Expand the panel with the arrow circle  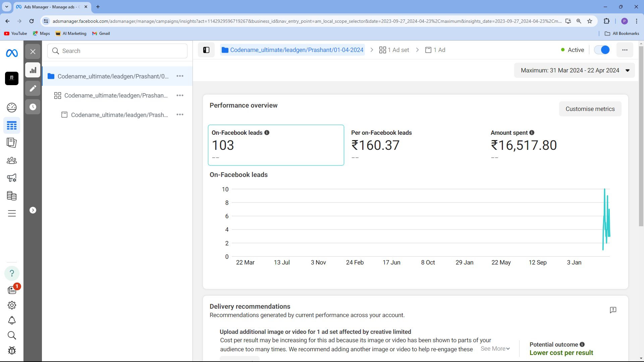[33, 210]
